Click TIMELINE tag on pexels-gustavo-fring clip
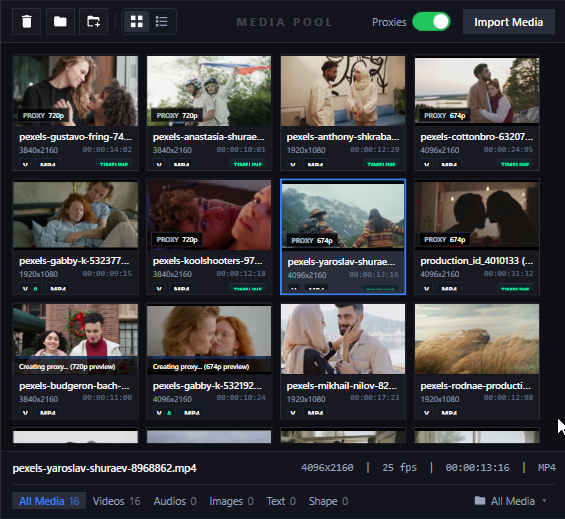565x519 pixels. (x=114, y=164)
